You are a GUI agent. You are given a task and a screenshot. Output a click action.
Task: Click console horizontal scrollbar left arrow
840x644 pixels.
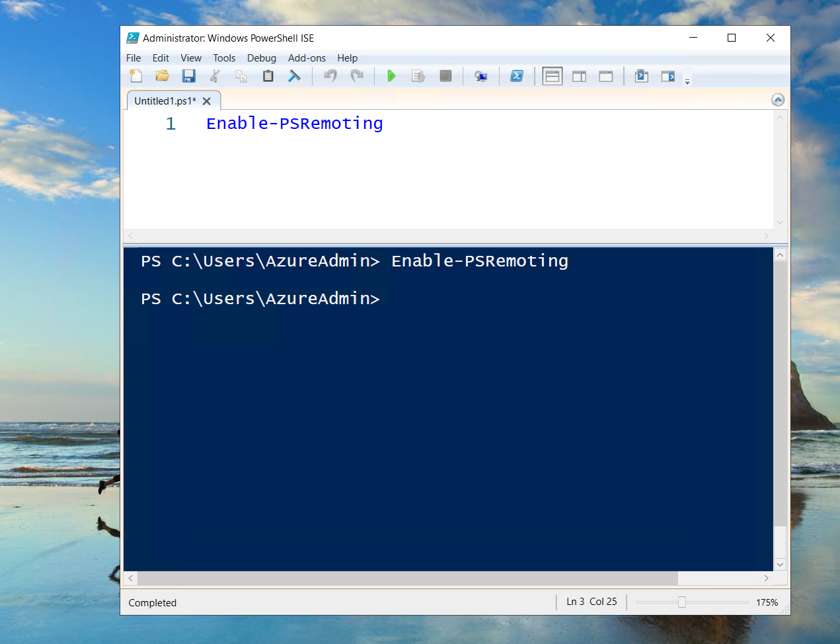pyautogui.click(x=131, y=578)
